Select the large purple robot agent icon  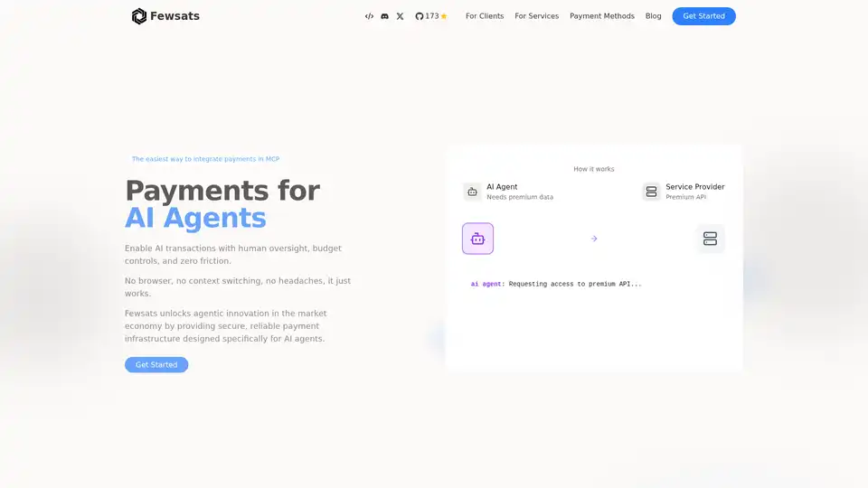pyautogui.click(x=477, y=239)
